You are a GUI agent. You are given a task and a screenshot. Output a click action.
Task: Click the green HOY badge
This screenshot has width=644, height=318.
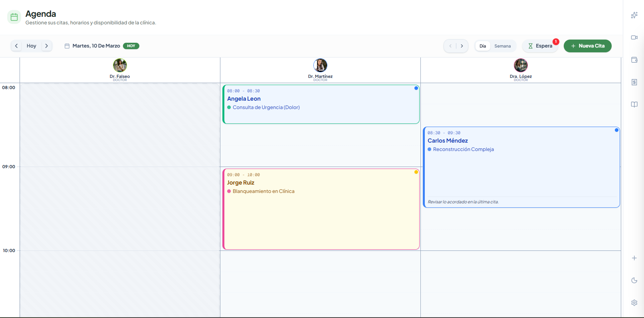[131, 46]
